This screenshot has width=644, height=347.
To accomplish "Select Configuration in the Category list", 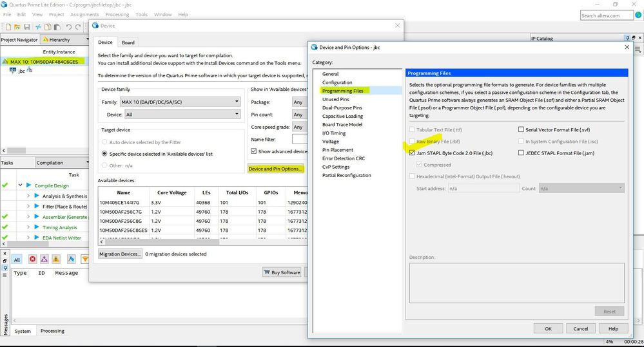I will [337, 82].
